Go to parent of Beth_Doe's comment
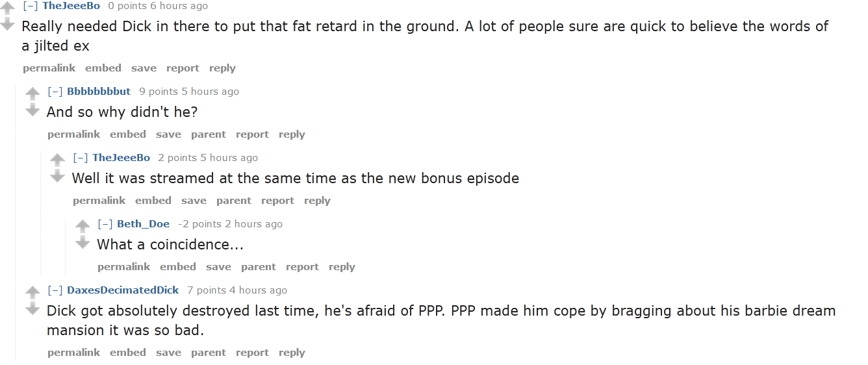This screenshot has height=365, width=868. click(259, 267)
